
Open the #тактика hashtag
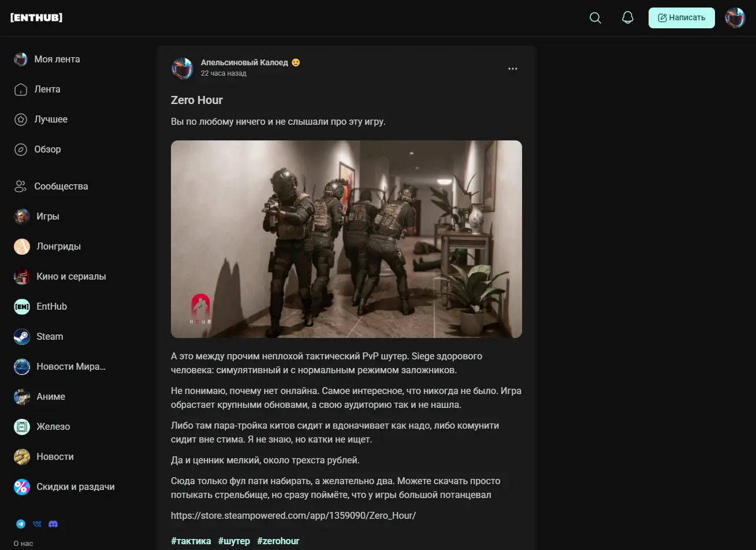(191, 541)
